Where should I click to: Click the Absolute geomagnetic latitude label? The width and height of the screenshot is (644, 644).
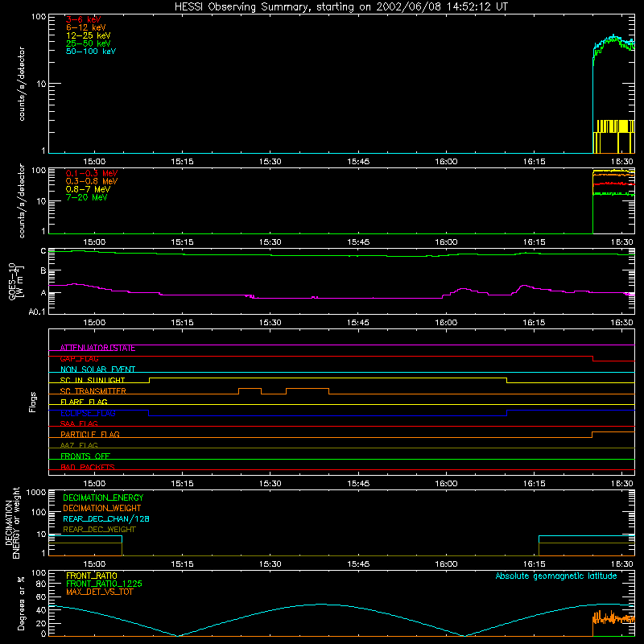tap(556, 576)
